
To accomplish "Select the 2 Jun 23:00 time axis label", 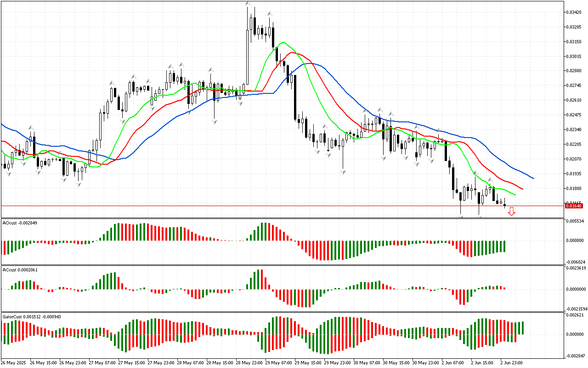I will pyautogui.click(x=512, y=362).
